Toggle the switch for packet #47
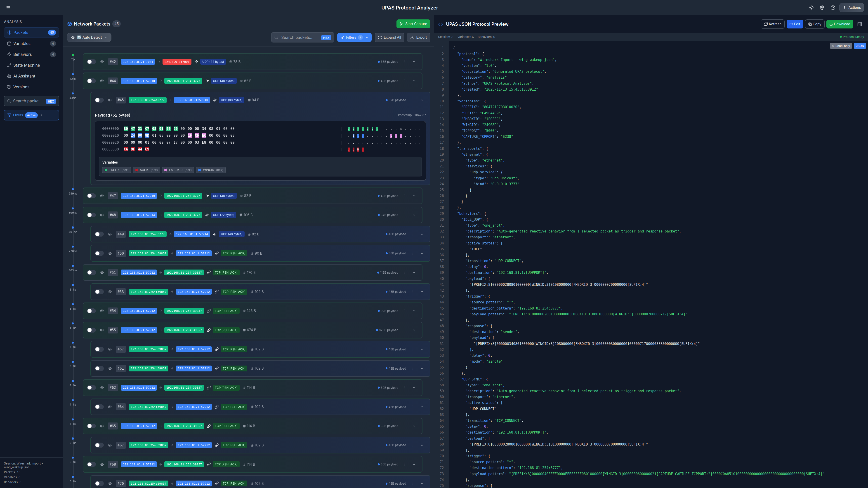868x488 pixels. coord(91,196)
